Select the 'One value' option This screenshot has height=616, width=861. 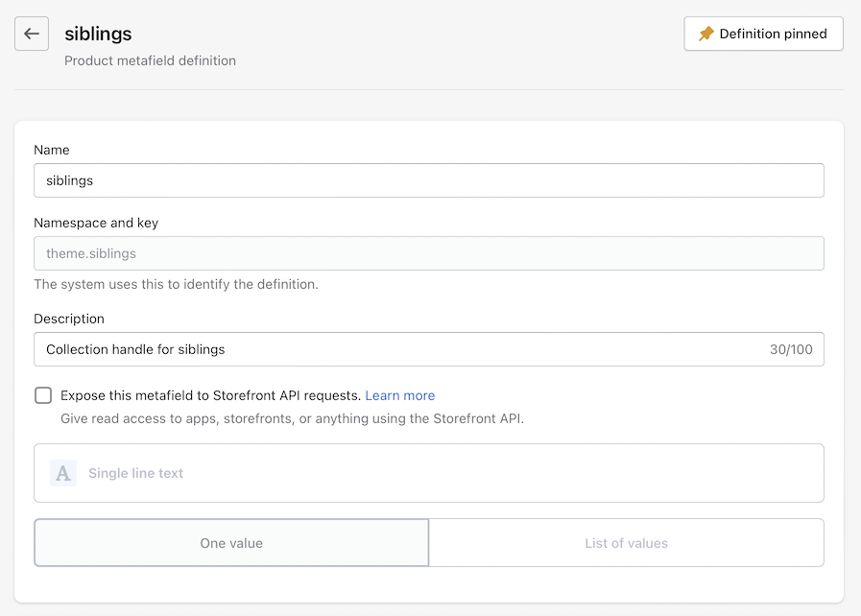point(231,543)
